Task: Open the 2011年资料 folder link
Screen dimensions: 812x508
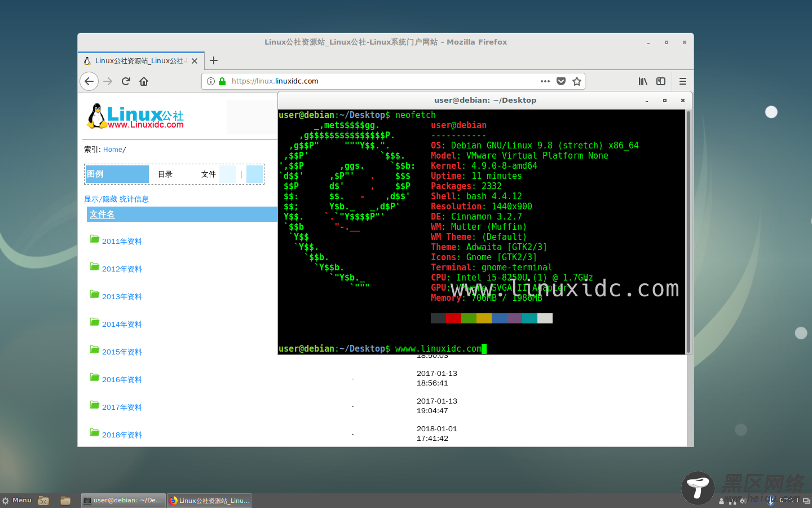Action: tap(122, 242)
